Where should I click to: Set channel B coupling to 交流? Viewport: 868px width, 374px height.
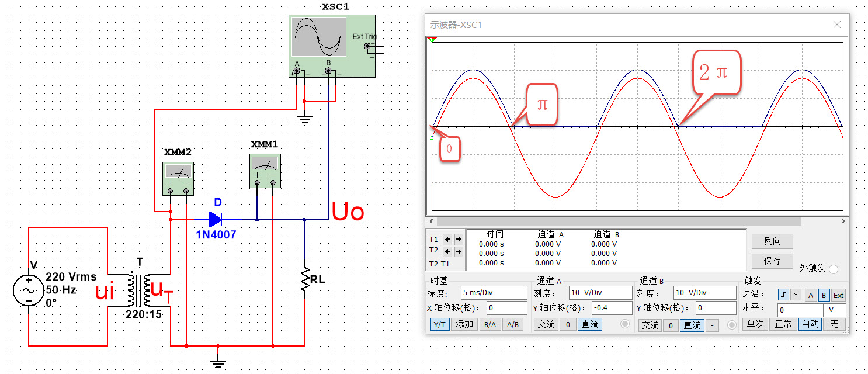click(651, 325)
